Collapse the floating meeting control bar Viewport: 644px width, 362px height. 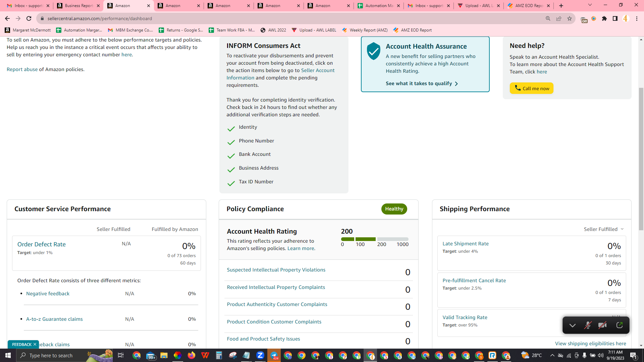click(572, 325)
